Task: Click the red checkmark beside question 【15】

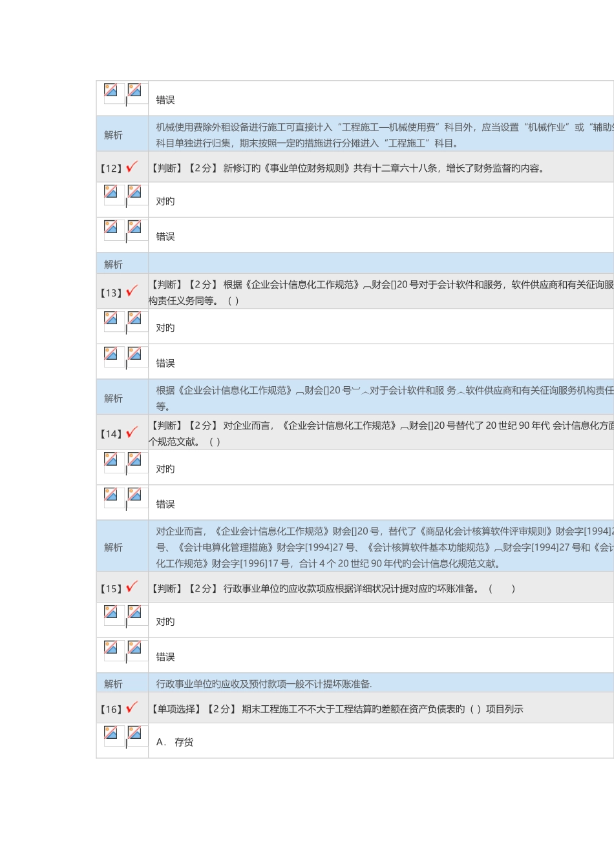Action: [x=132, y=587]
